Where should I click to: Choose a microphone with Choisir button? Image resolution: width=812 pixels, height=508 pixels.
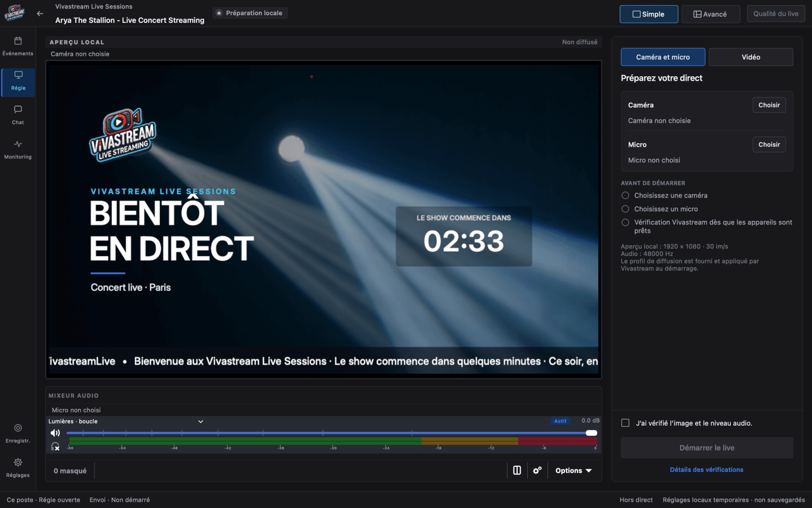[769, 145]
